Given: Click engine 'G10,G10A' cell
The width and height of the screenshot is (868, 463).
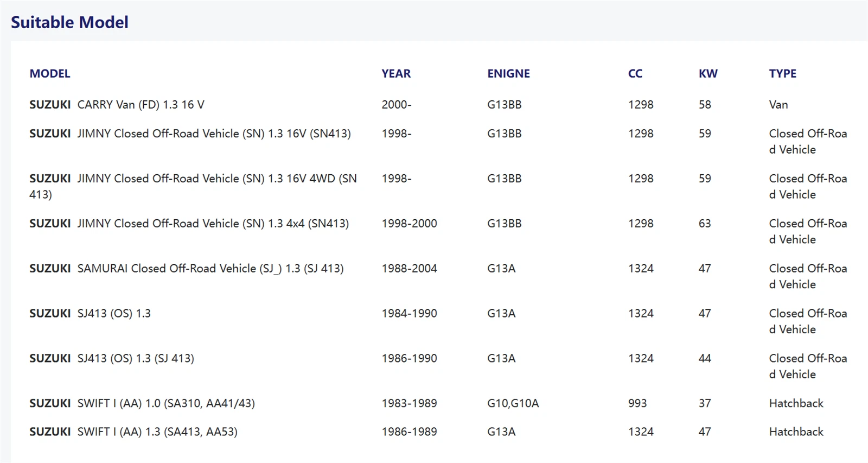Looking at the screenshot, I should click(x=513, y=404).
